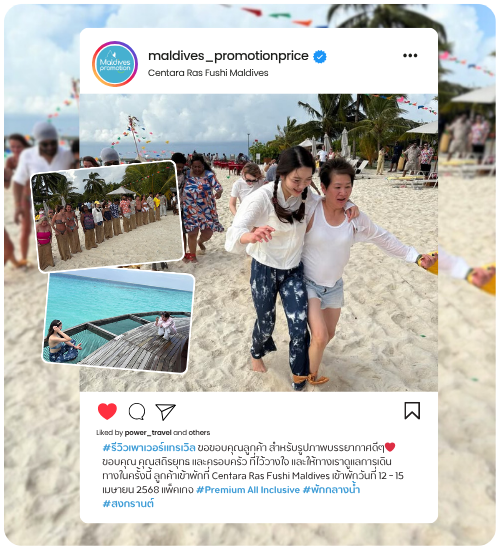Select the turquoise lagoon deck thumbnail
Screen dimensions: 500x550
[119, 321]
